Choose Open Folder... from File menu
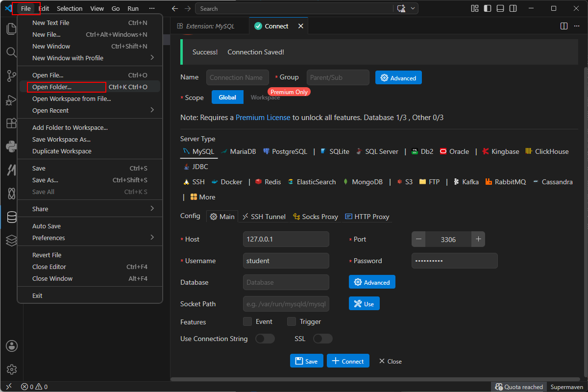The height and width of the screenshot is (392, 588). 90,87
